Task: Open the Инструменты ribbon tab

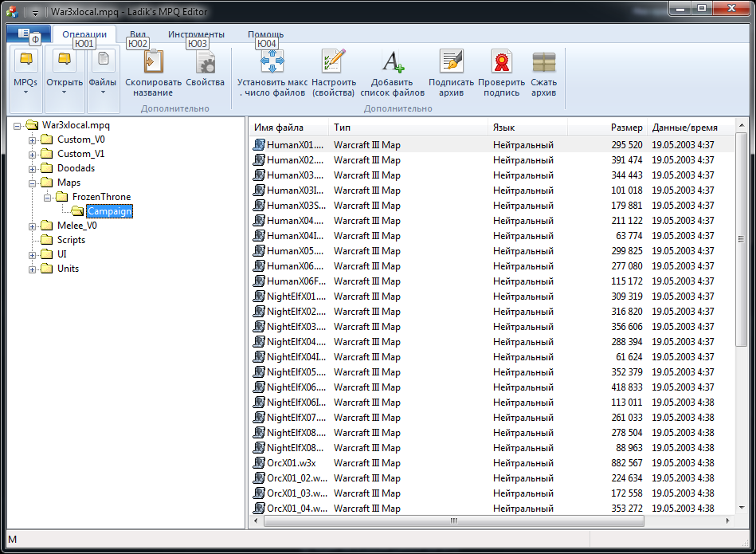Action: tap(196, 34)
